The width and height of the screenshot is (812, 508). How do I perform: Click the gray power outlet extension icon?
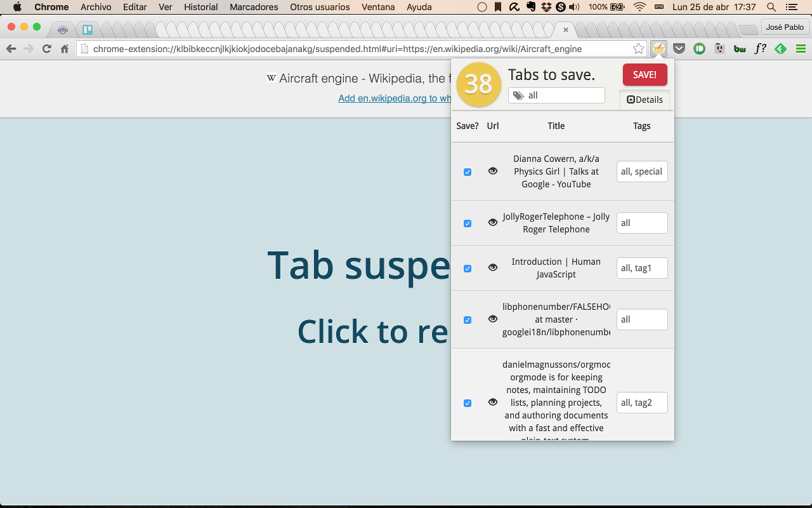pyautogui.click(x=719, y=49)
